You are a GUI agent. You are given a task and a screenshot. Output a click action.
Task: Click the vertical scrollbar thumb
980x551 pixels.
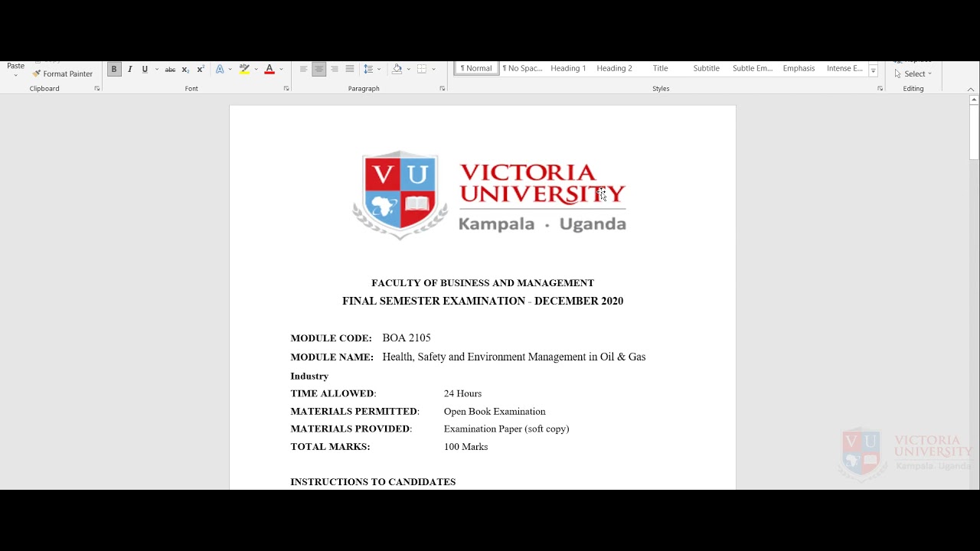[974, 132]
